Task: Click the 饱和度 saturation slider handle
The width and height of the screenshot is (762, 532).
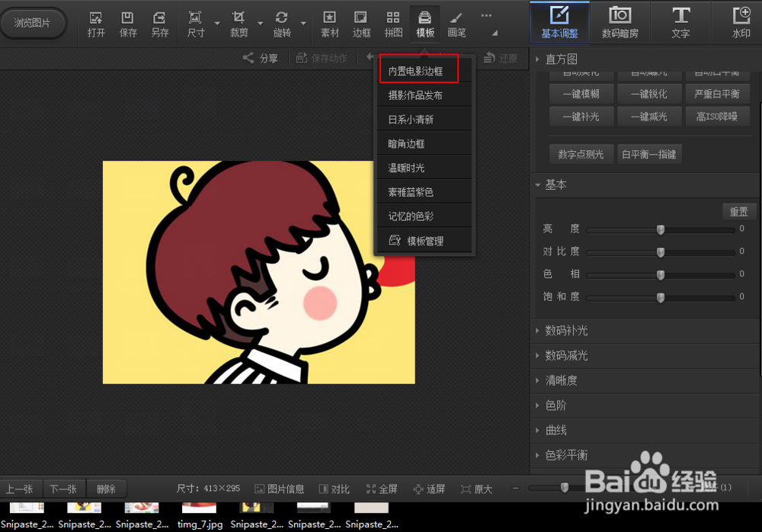Action: pyautogui.click(x=661, y=297)
